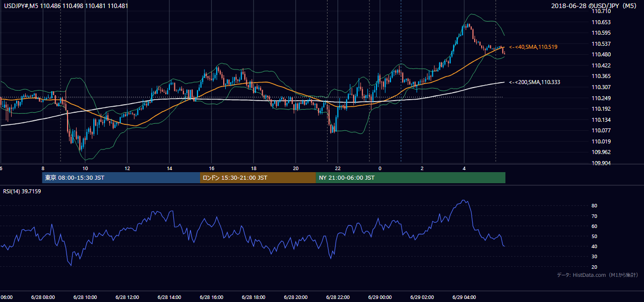Click hour tick 10 on main chart axis
The image size is (644, 302).
[x=85, y=168]
